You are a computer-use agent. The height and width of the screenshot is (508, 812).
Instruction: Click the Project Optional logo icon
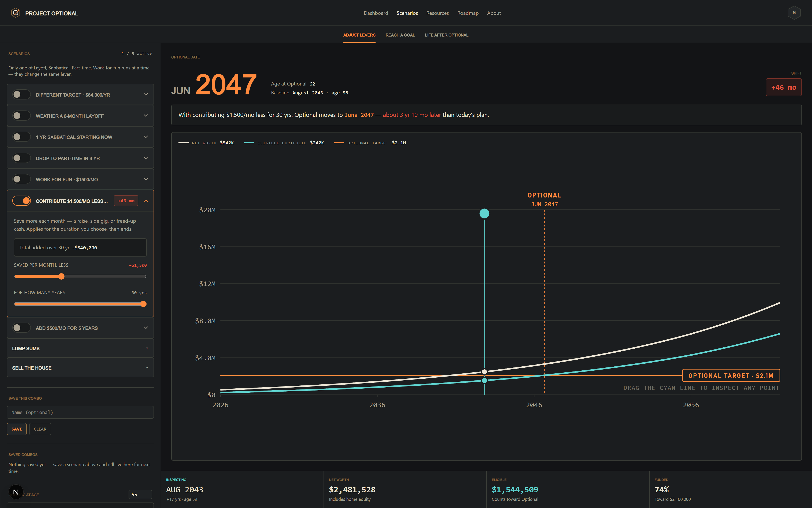[15, 13]
